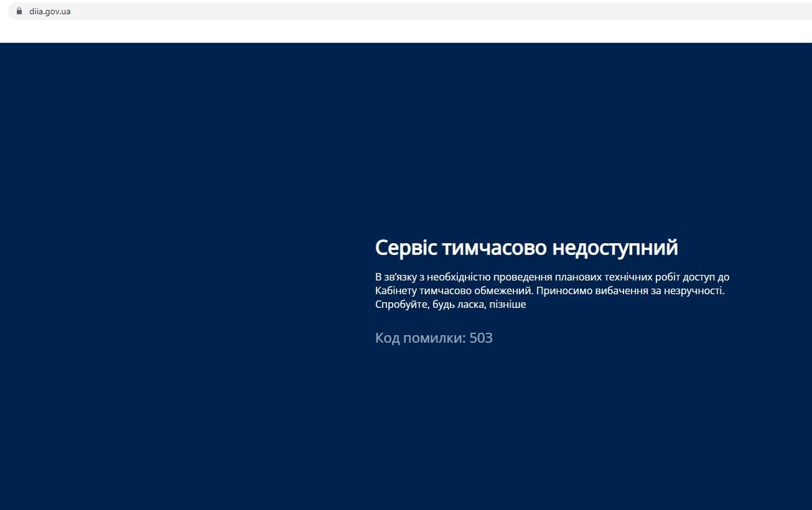Viewport: 812px width, 510px height.
Task: Click the padlock site security icon
Action: (19, 11)
